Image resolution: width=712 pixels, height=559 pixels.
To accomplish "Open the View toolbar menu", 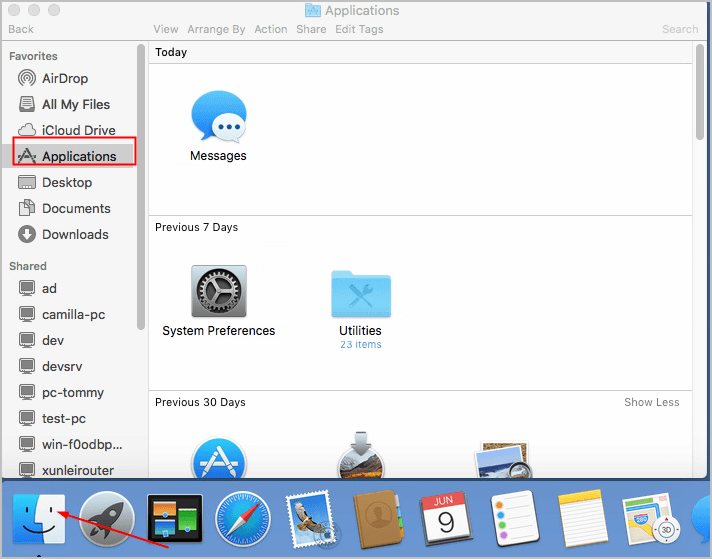I will (166, 29).
